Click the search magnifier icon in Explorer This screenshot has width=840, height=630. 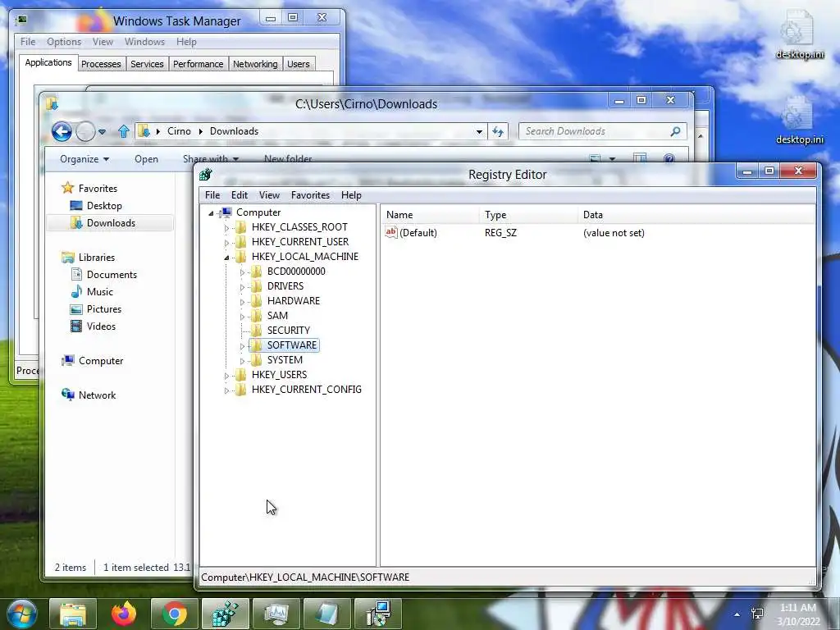pyautogui.click(x=676, y=131)
